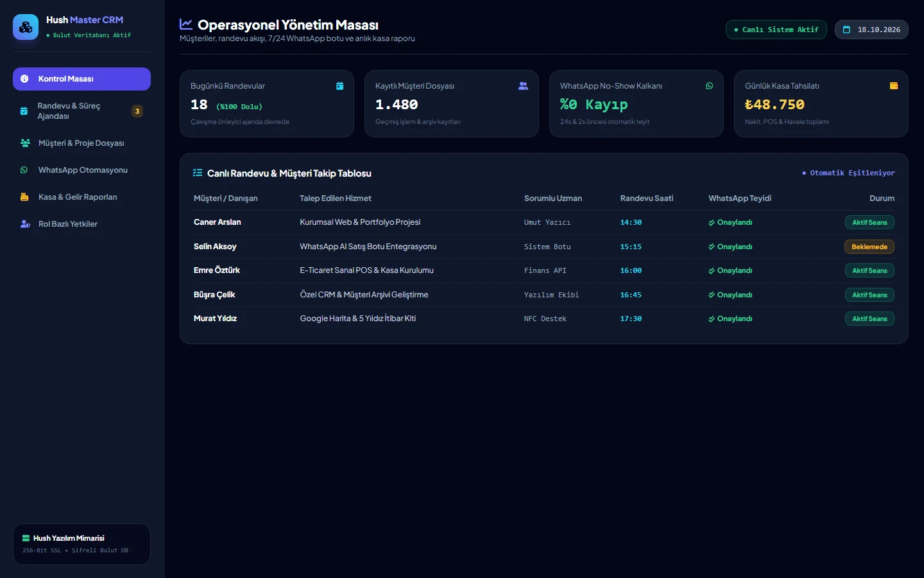Click the Otomatik Eşitleniyor indicator
The image size is (924, 578).
848,173
